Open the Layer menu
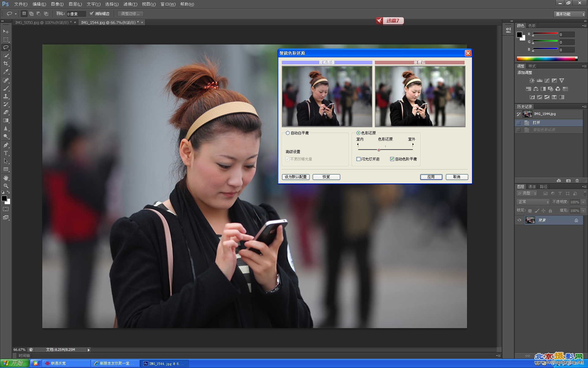 click(x=75, y=4)
